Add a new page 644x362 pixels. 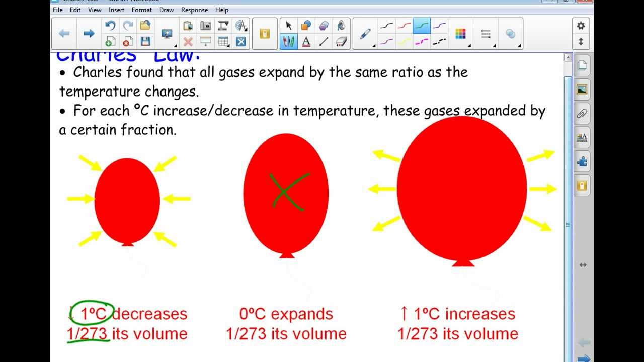110,42
